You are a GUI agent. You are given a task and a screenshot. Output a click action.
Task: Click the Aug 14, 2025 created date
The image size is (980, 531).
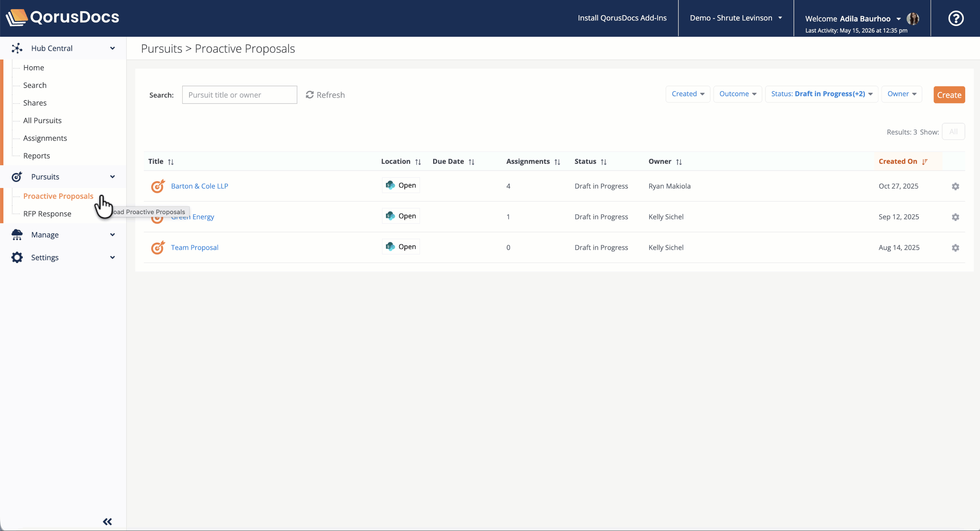pos(899,247)
